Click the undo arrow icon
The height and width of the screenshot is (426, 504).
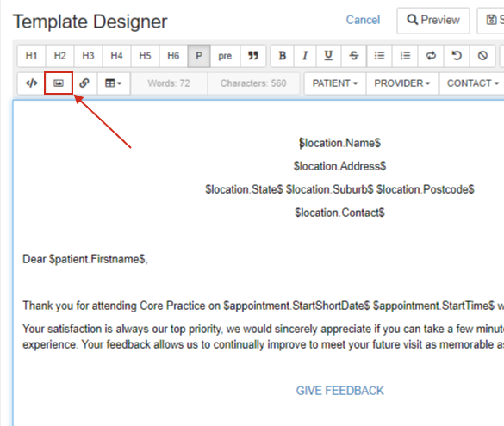click(457, 56)
